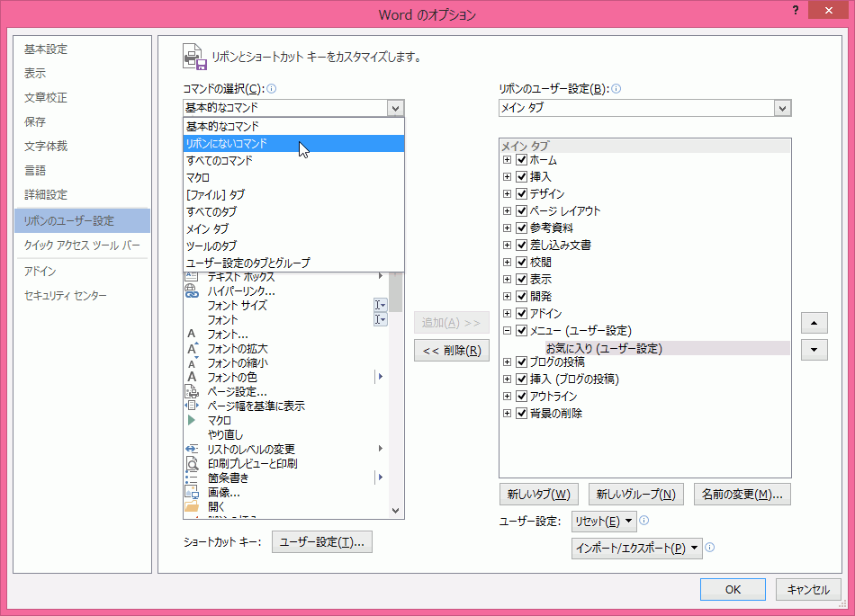
Task: Select [ファイル] タブ in the dropdown list
Action: 294,194
